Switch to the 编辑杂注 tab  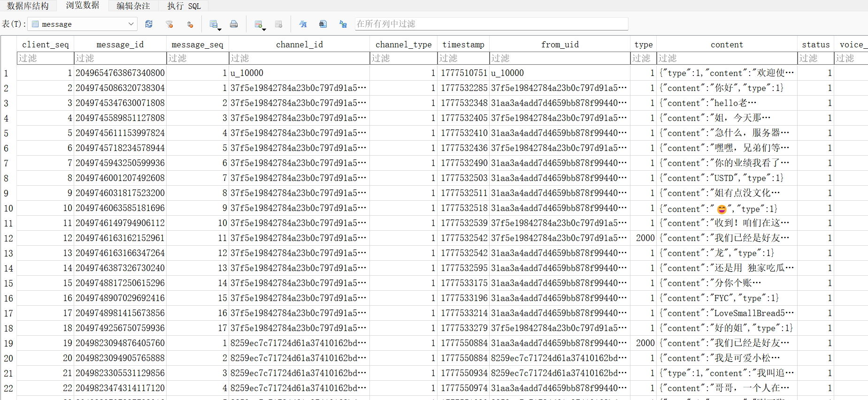(x=133, y=6)
